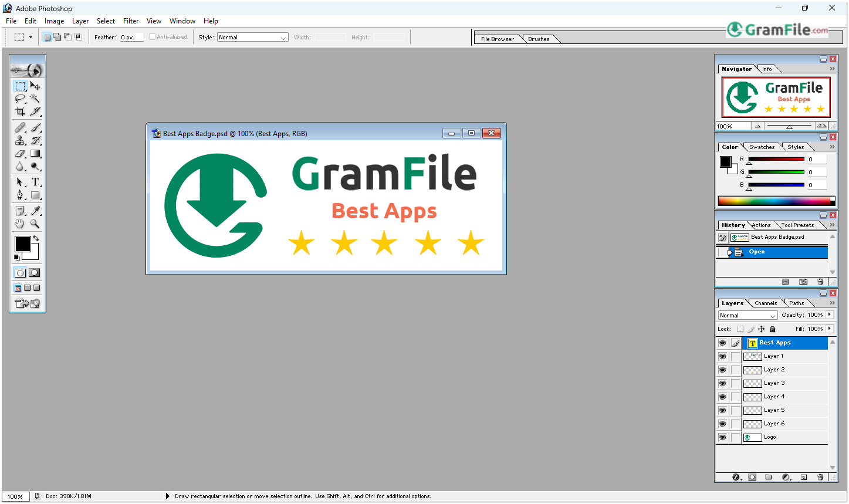
Task: Switch to Full Screen mode button
Action: [x=36, y=288]
